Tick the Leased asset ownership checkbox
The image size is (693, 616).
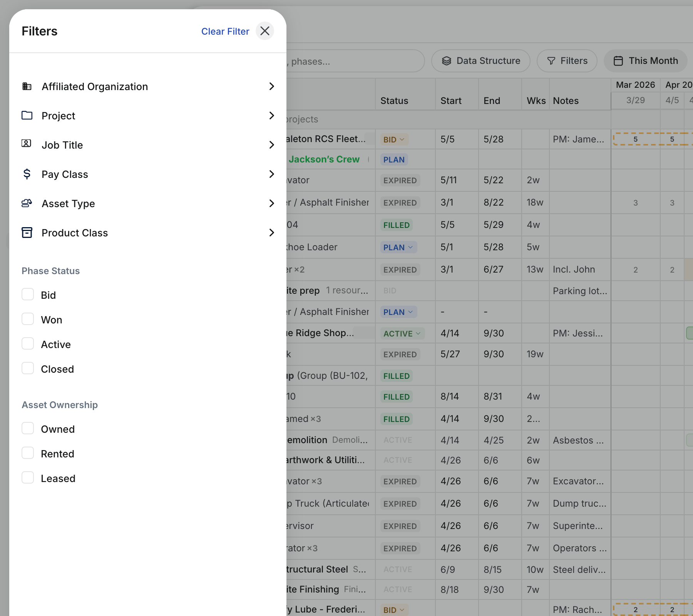pos(28,478)
